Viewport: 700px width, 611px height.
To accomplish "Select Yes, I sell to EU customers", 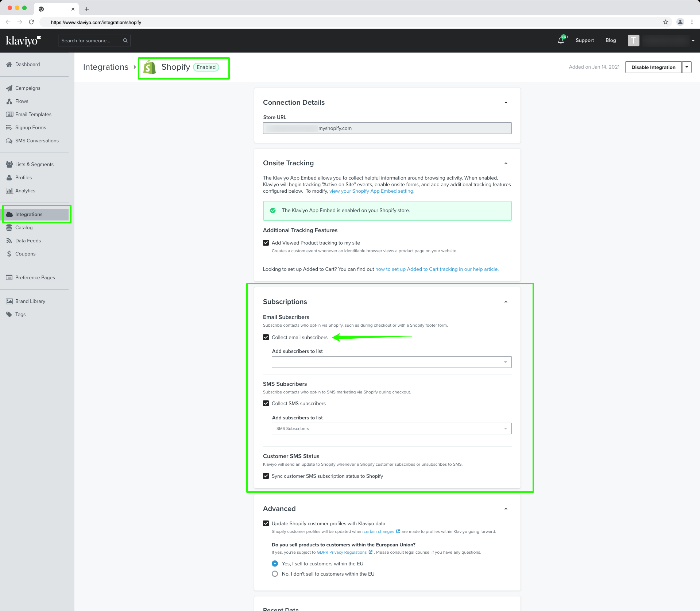I will pos(275,564).
